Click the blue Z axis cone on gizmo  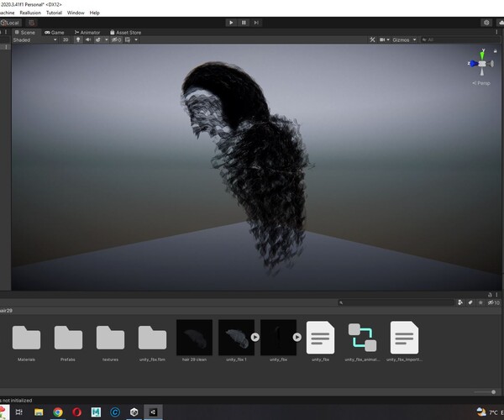click(472, 64)
